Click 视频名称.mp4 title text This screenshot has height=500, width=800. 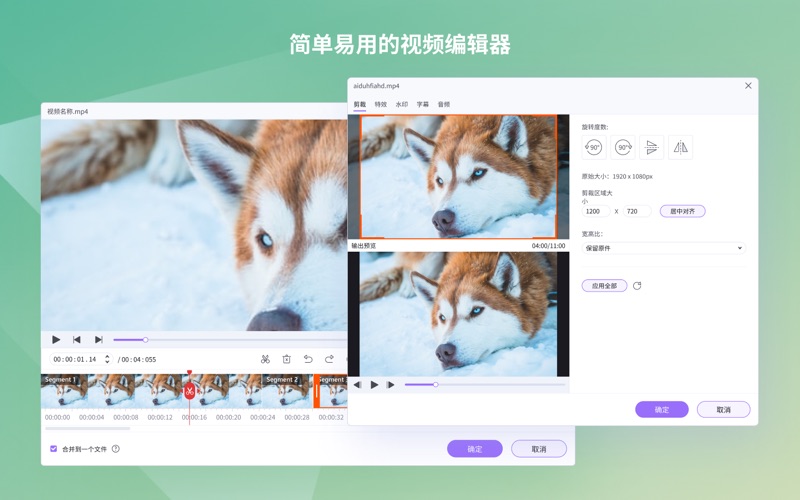tap(67, 111)
